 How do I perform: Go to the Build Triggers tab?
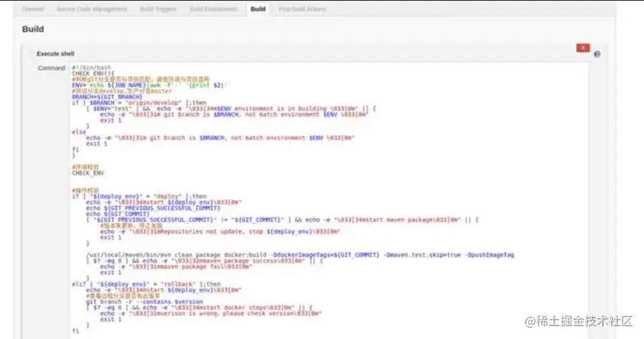coord(158,9)
